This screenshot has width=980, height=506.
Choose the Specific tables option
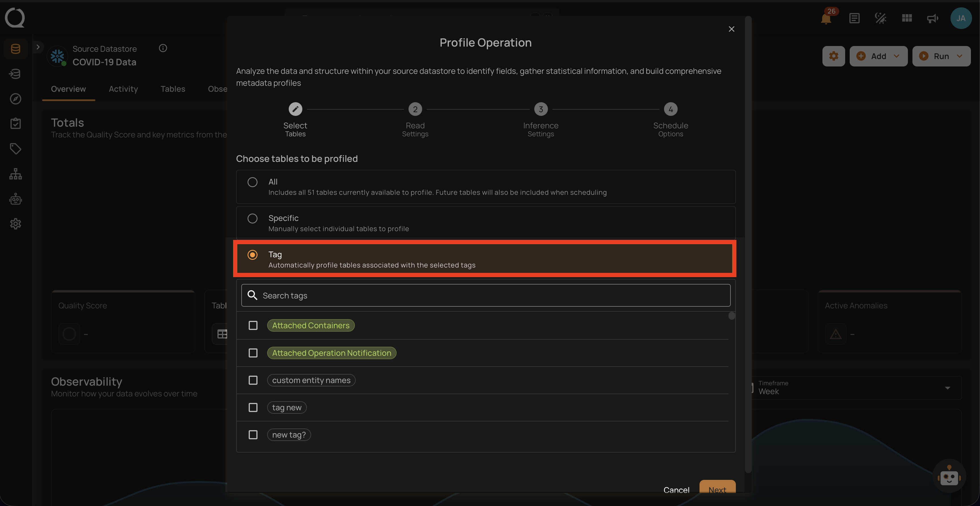[x=252, y=218]
